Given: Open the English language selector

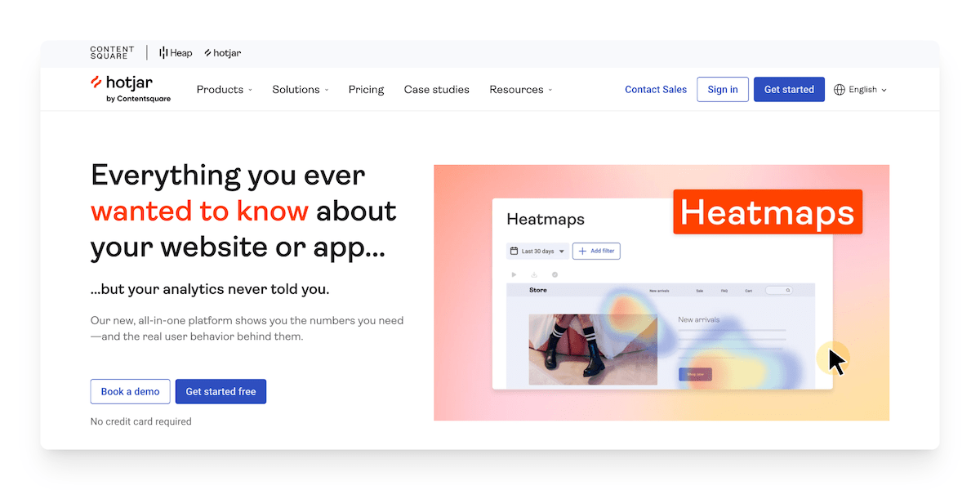Looking at the screenshot, I should [860, 90].
